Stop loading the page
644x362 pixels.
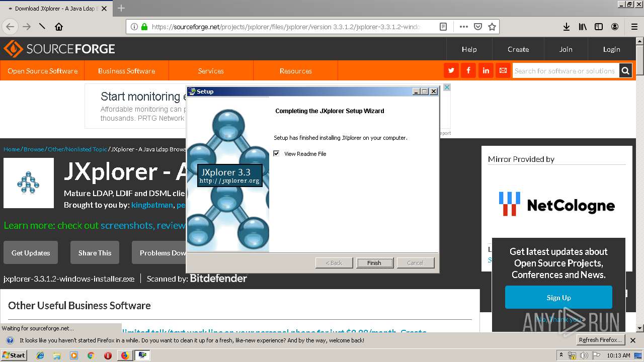point(42,27)
